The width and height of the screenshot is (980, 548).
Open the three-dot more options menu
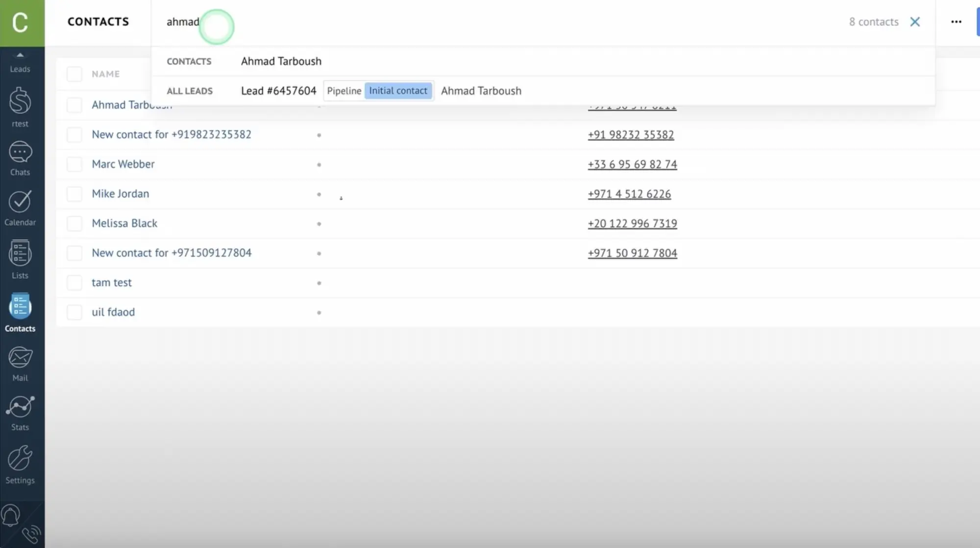(956, 22)
